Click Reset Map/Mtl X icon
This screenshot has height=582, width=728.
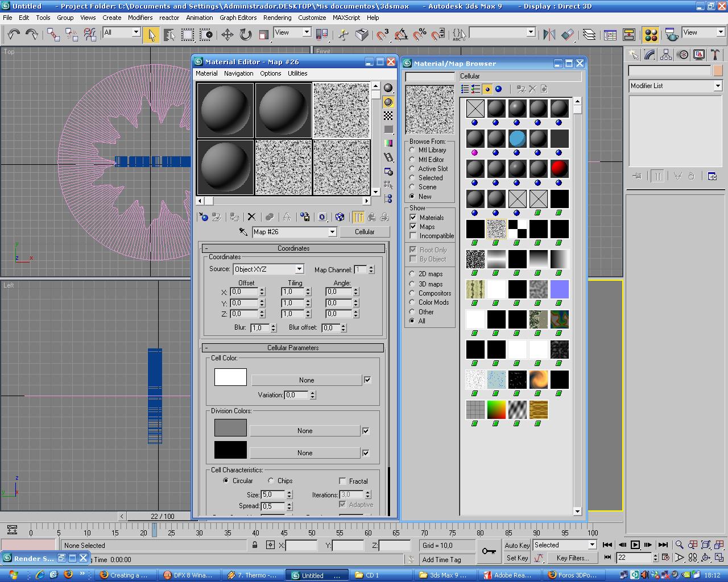pyautogui.click(x=251, y=217)
